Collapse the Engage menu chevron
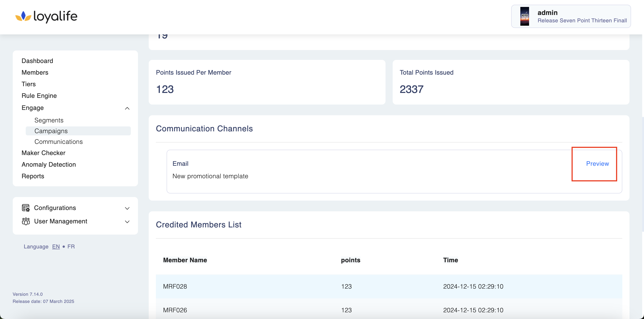 [x=127, y=108]
